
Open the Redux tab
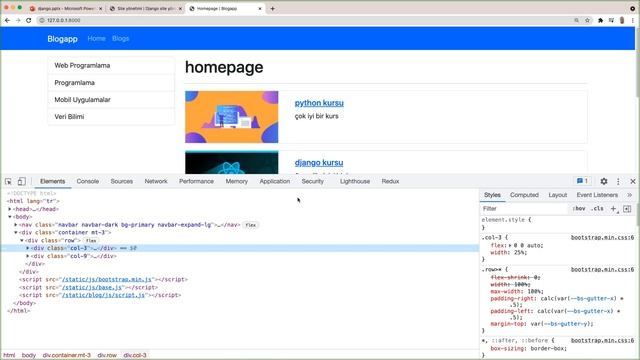390,181
